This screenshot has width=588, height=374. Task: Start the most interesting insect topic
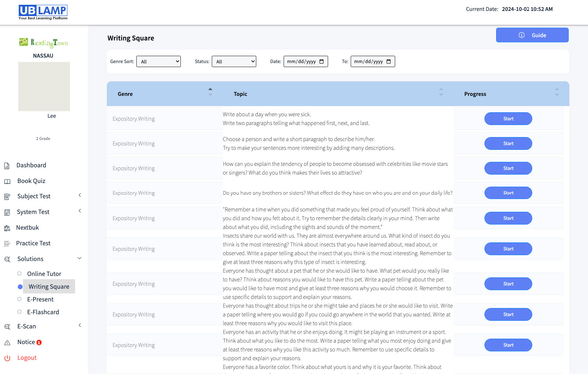(x=508, y=249)
